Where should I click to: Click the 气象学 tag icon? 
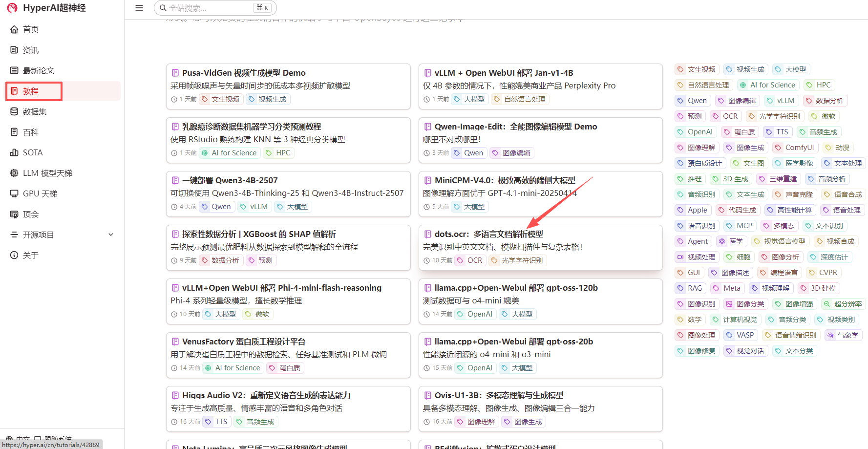831,335
